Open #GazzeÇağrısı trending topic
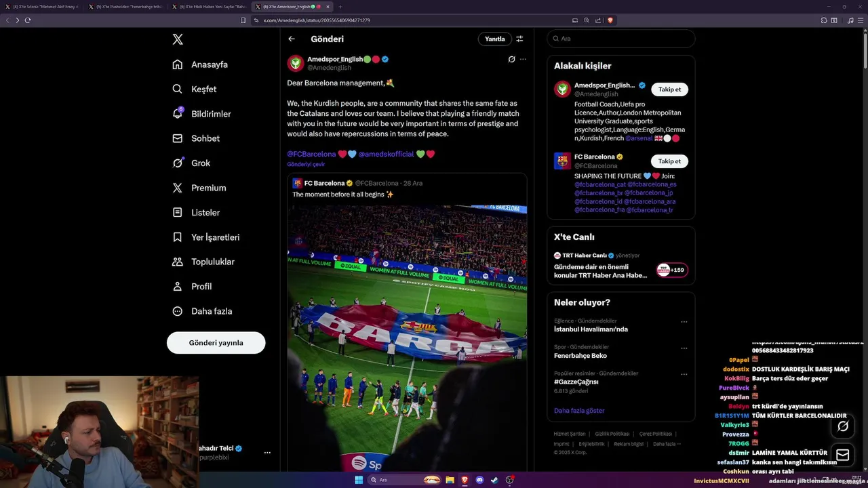 click(x=576, y=382)
